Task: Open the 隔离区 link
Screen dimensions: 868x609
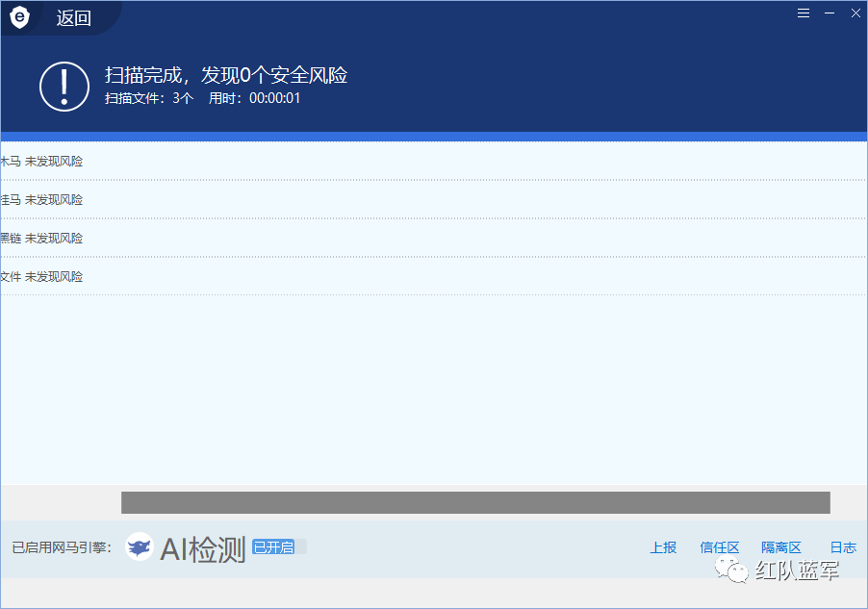Action: [x=781, y=547]
